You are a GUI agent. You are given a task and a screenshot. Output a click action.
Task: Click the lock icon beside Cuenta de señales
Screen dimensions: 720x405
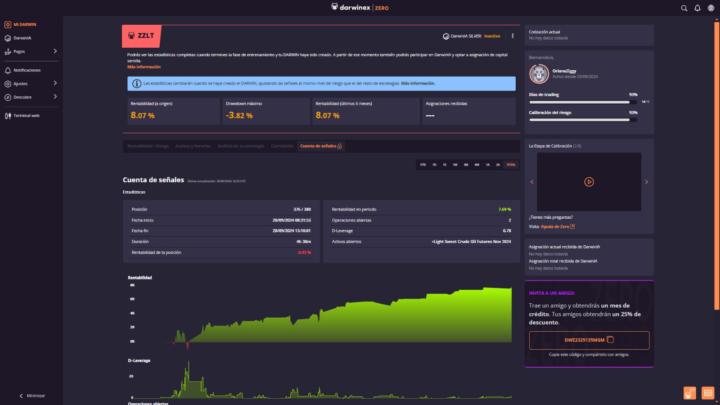point(340,146)
